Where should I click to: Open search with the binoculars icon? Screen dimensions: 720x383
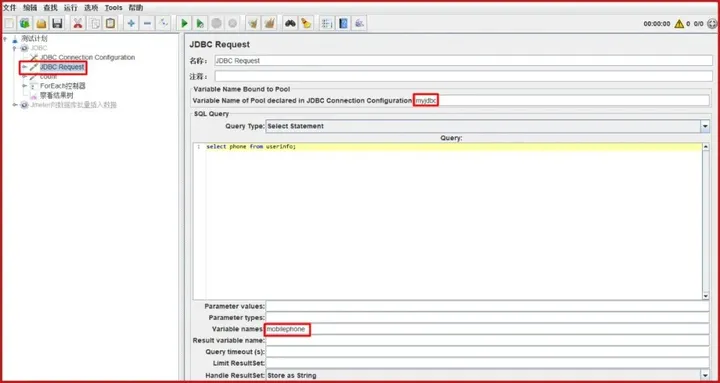[290, 23]
